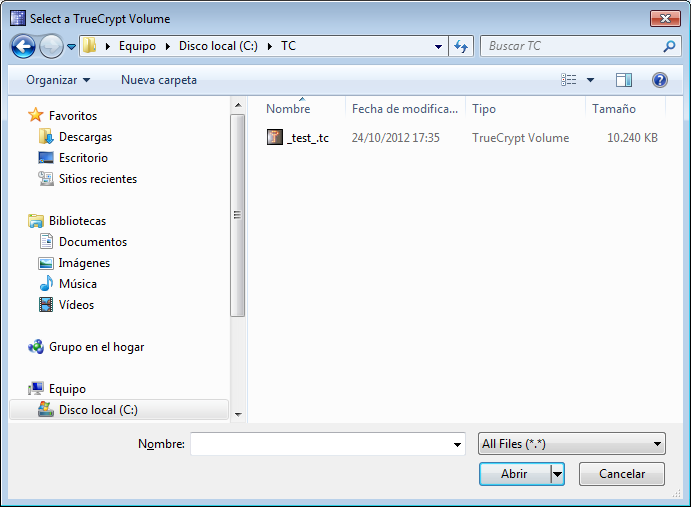Click into the Buscar TC search field
Viewport: 691px width, 507px height.
pos(571,46)
